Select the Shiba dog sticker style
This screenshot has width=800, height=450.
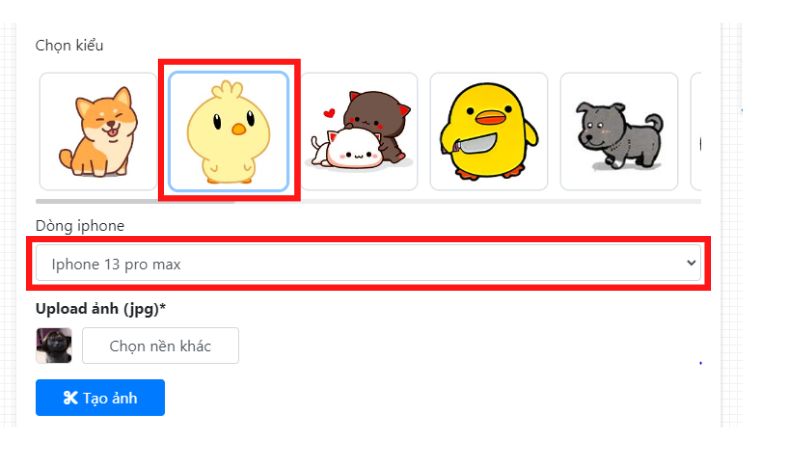click(98, 131)
